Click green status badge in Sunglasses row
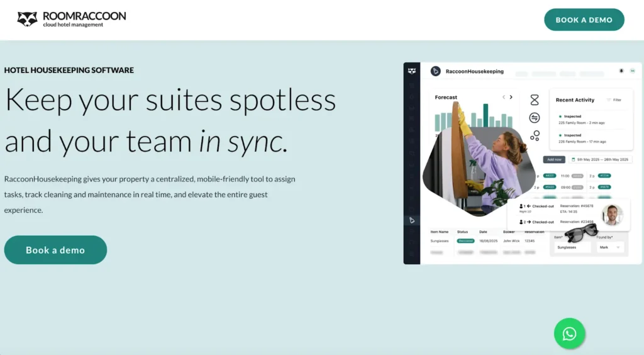644x355 pixels. pyautogui.click(x=465, y=241)
